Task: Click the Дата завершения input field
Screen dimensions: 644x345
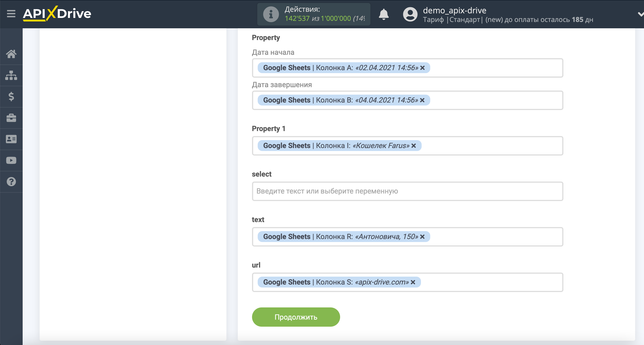Action: click(408, 100)
